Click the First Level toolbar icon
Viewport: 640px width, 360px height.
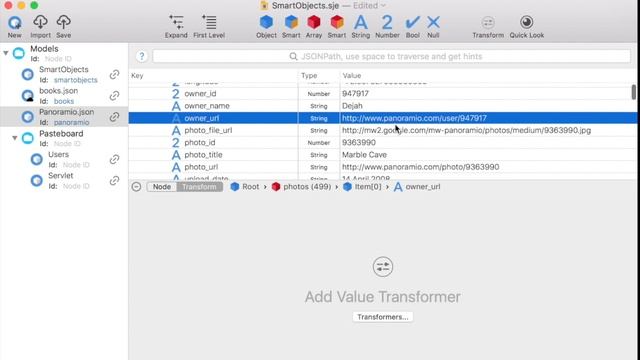[209, 22]
